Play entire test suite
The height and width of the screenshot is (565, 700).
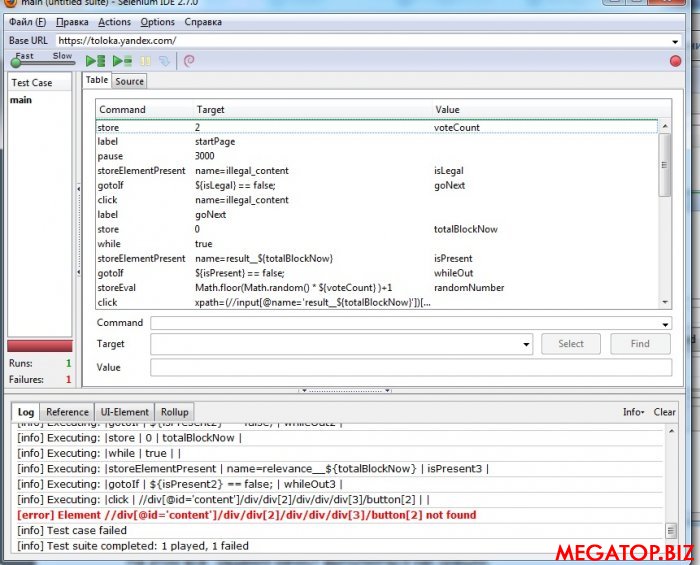coord(96,61)
